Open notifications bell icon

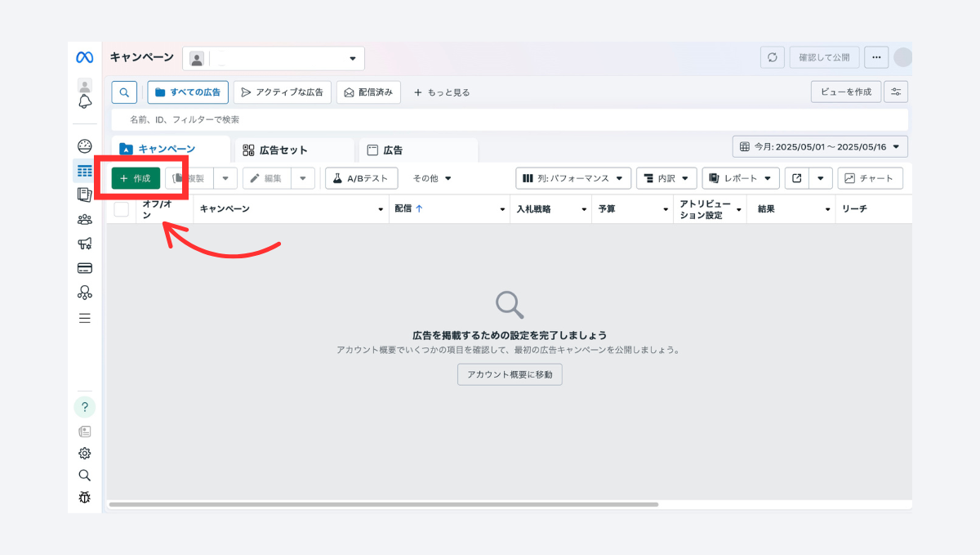pyautogui.click(x=85, y=102)
